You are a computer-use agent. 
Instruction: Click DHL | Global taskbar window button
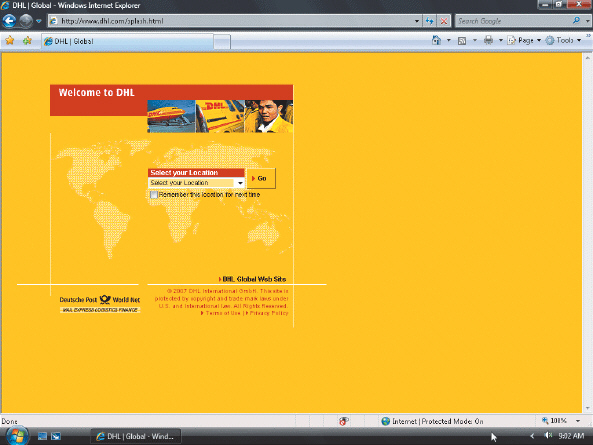(136, 436)
